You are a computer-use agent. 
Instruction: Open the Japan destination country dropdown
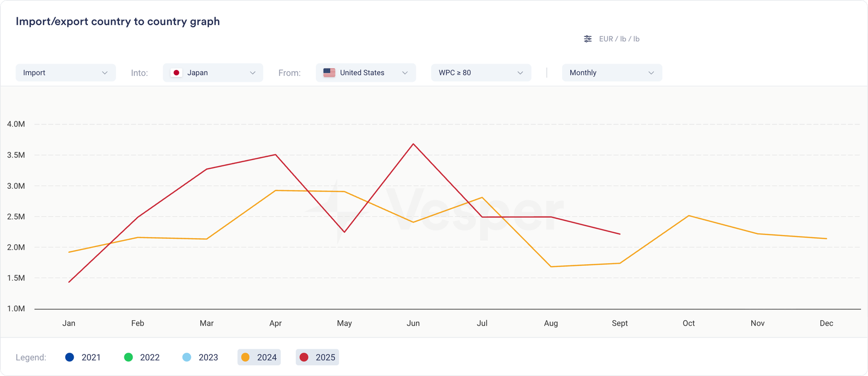(213, 73)
